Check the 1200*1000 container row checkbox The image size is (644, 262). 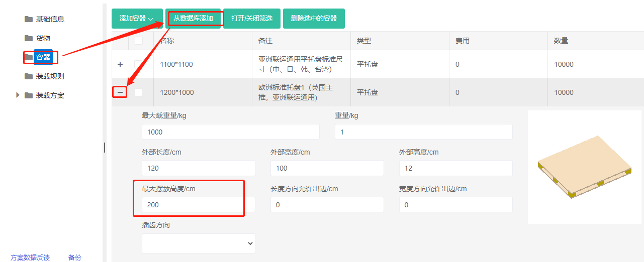click(138, 92)
